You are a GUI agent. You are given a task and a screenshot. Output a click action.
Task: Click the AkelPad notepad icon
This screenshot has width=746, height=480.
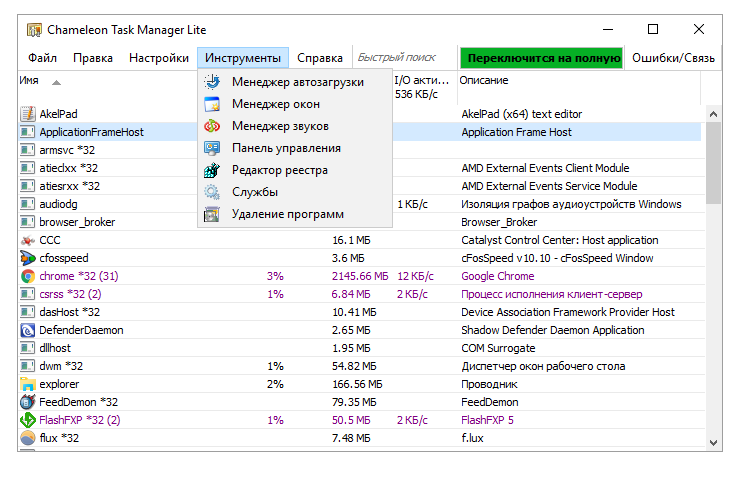pyautogui.click(x=28, y=114)
